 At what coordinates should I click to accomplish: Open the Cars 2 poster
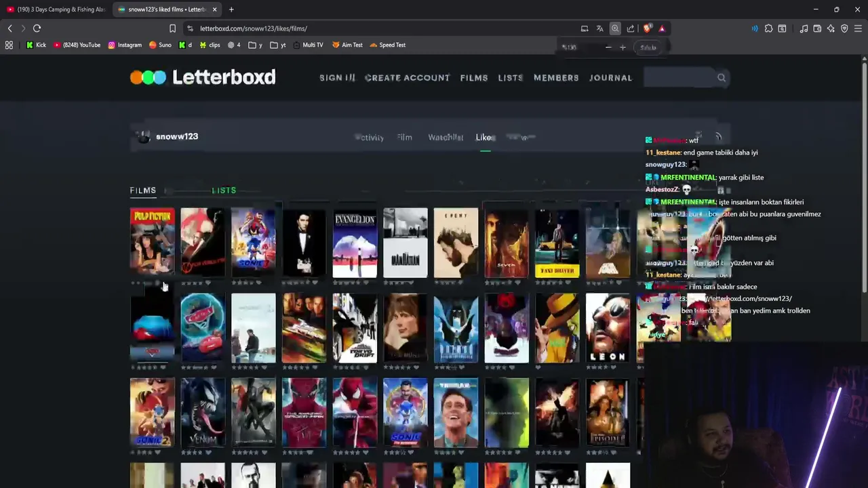point(203,328)
